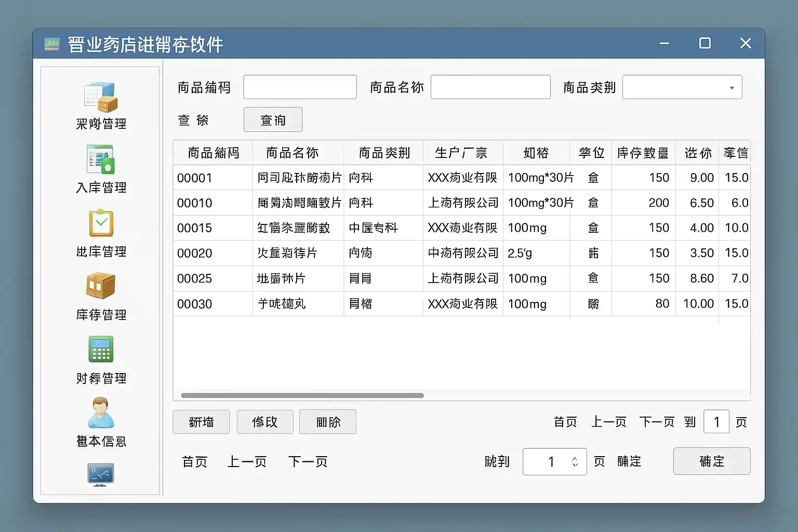Image resolution: width=798 pixels, height=532 pixels.
Task: Click the app logo in title bar
Action: pyautogui.click(x=52, y=44)
